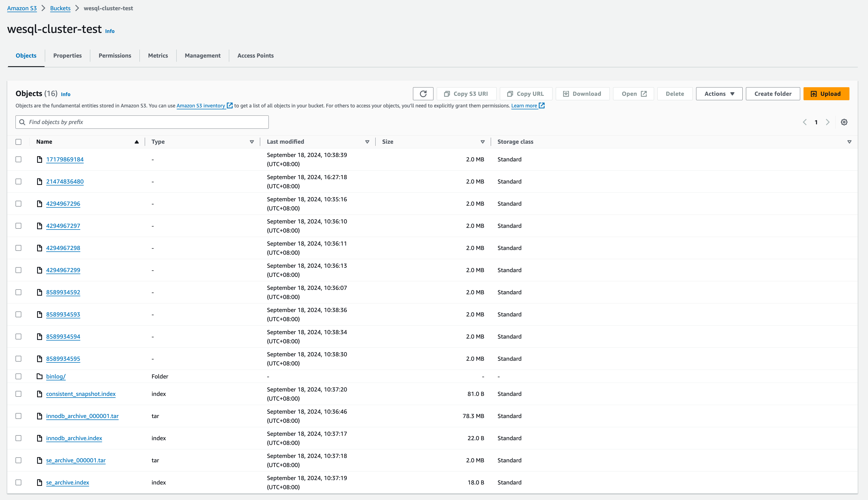
Task: Click Copy S3 URI button
Action: click(x=466, y=94)
